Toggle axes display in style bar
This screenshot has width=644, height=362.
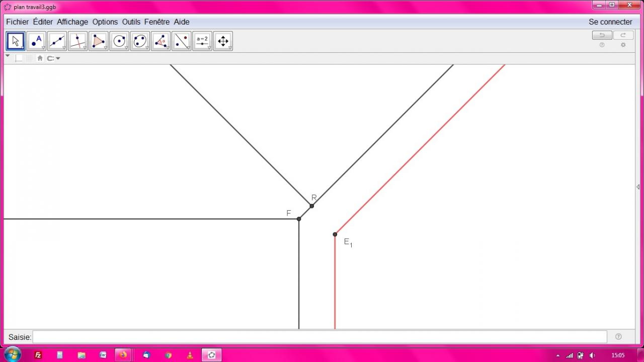19,58
